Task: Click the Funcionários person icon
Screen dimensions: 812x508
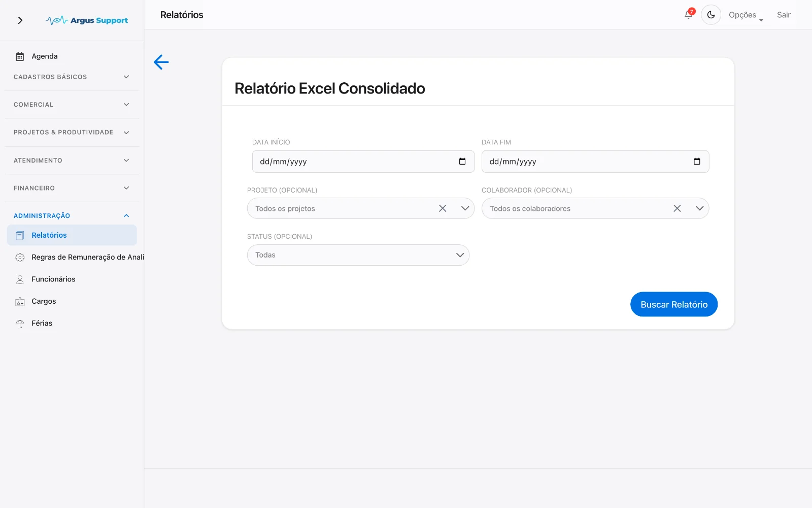Action: (20, 279)
